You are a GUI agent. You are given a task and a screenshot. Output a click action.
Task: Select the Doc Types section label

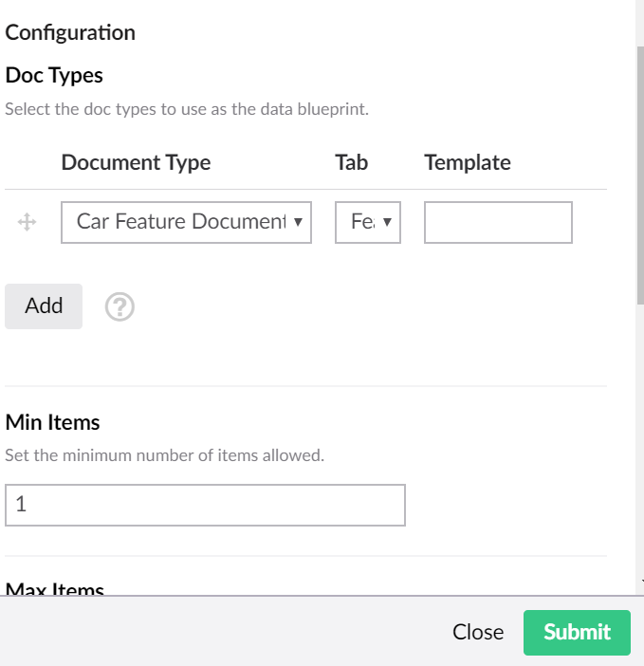click(54, 74)
